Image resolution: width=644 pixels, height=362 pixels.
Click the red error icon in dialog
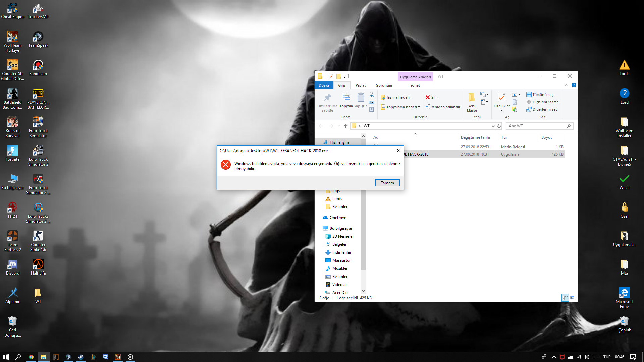(226, 165)
